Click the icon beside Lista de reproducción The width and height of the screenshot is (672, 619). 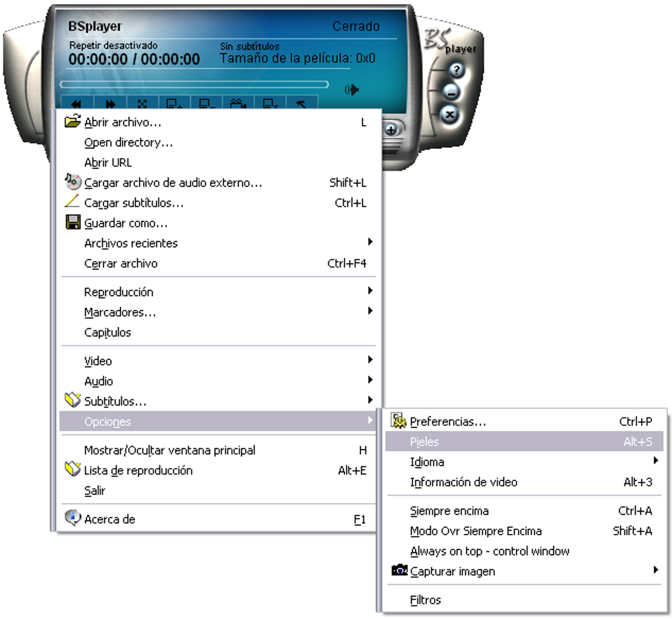coord(72,469)
